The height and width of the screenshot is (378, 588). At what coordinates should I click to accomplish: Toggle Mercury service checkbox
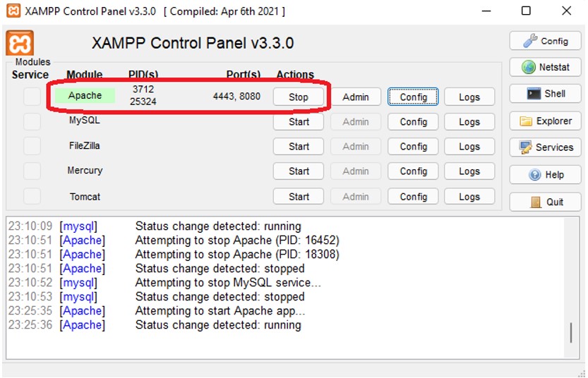pos(32,171)
